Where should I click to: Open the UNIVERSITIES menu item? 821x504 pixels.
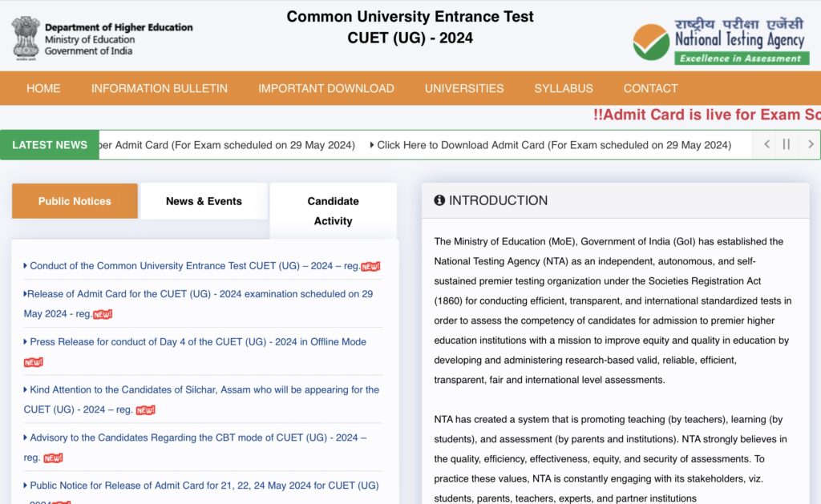464,88
